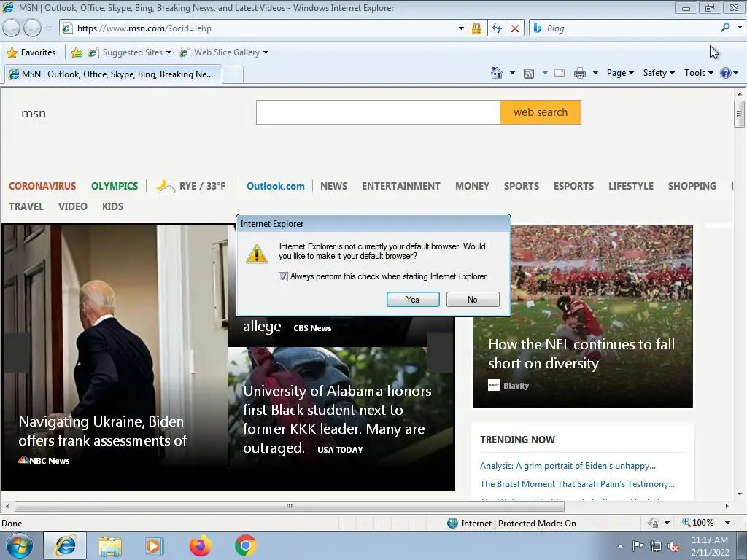747x560 pixels.
Task: Launch Google Chrome from the taskbar
Action: [245, 545]
